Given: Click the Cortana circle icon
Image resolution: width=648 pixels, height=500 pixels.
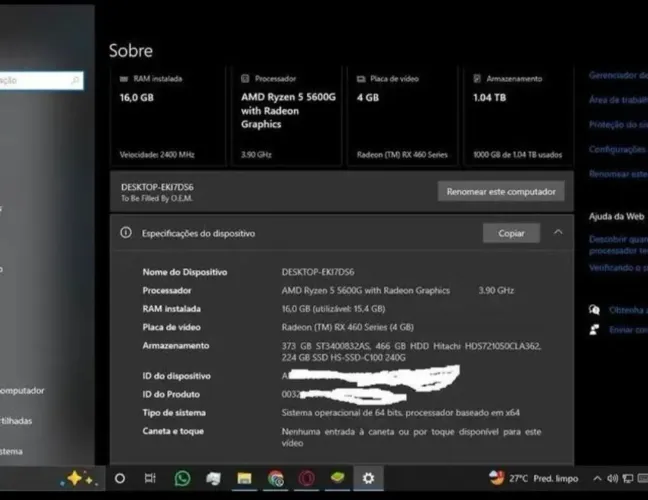Looking at the screenshot, I should pos(120,479).
